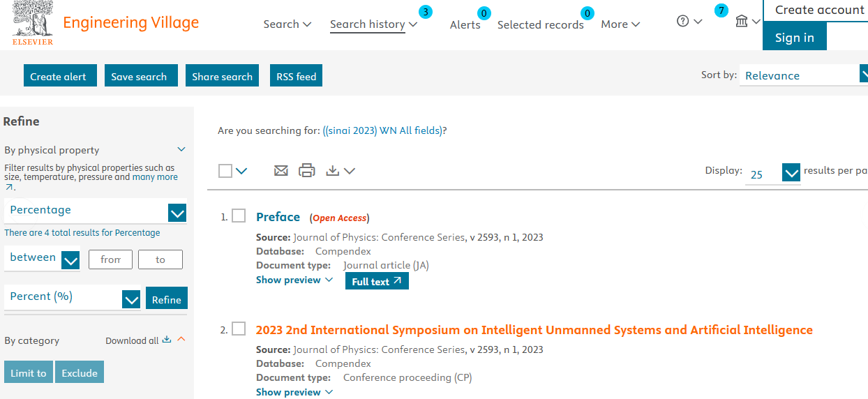Open Selected records
Screen dimensions: 868x399
(x=541, y=25)
